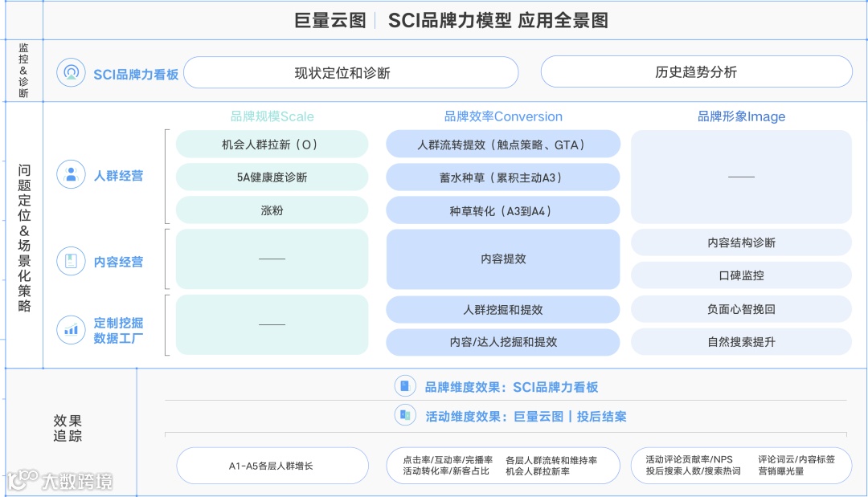Click 活动维度效果：巨量云图｜投后结案 heading
Screen dimensions: 868x497
(526, 416)
